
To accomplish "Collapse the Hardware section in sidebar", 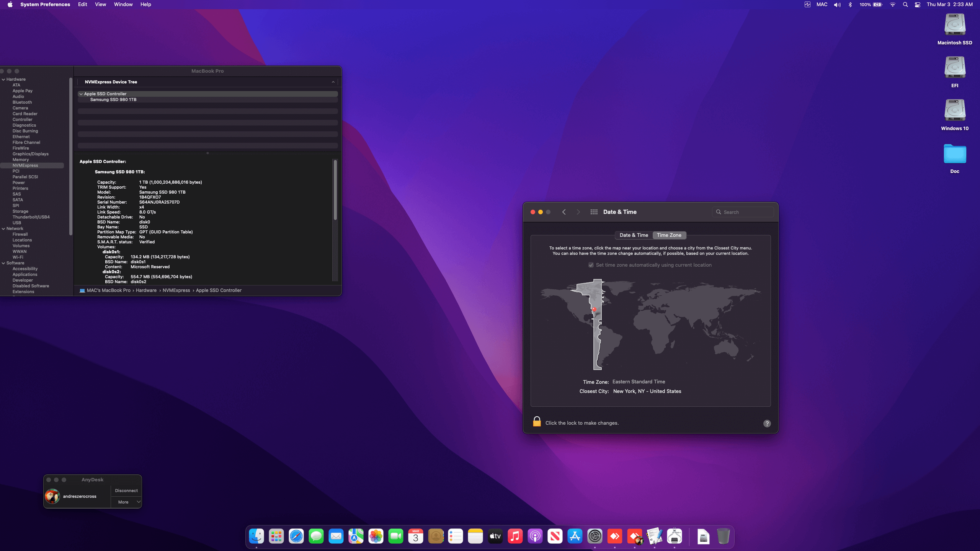I will click(x=3, y=80).
